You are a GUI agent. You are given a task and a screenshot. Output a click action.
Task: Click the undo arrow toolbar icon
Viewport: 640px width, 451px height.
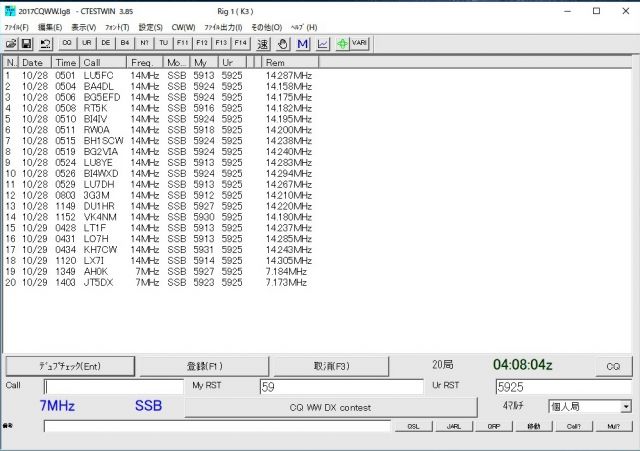pyautogui.click(x=45, y=44)
